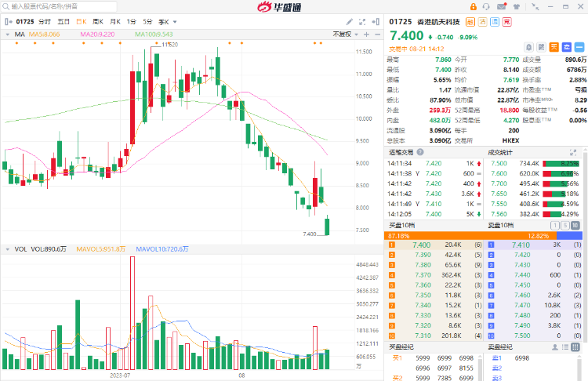Screen dimensions: 588x381
Task: Select the 5分 five-minute chart tab
Action: pyautogui.click(x=147, y=22)
